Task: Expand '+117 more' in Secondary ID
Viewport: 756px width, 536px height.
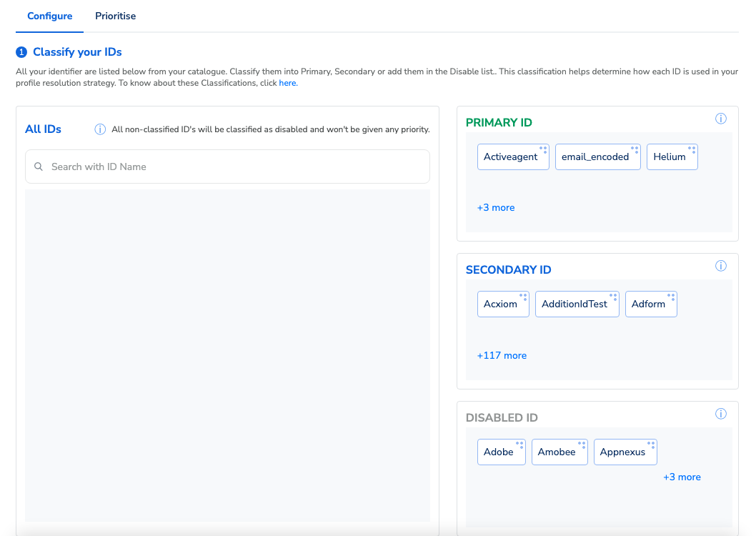Action: (502, 355)
